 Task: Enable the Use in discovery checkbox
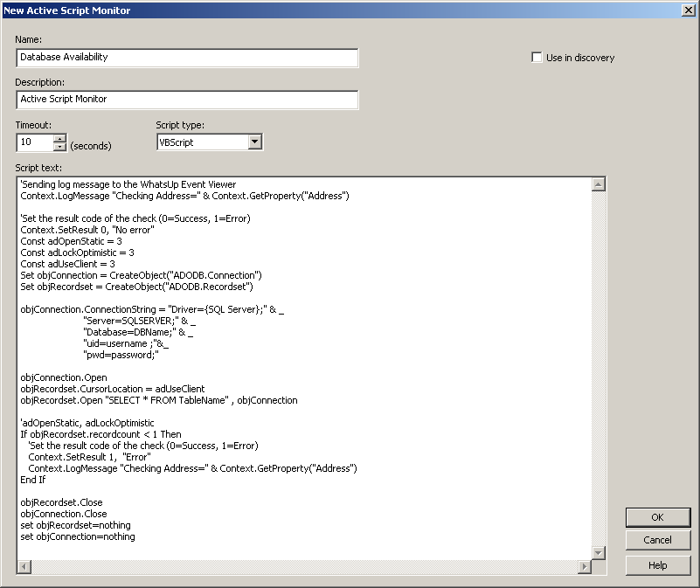point(537,58)
